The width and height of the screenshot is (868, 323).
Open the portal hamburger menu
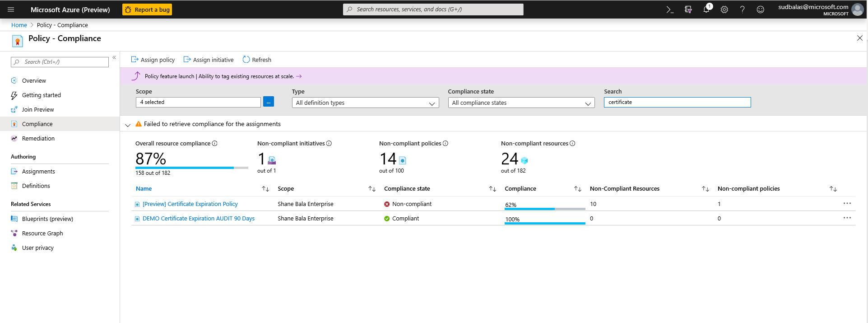(11, 9)
